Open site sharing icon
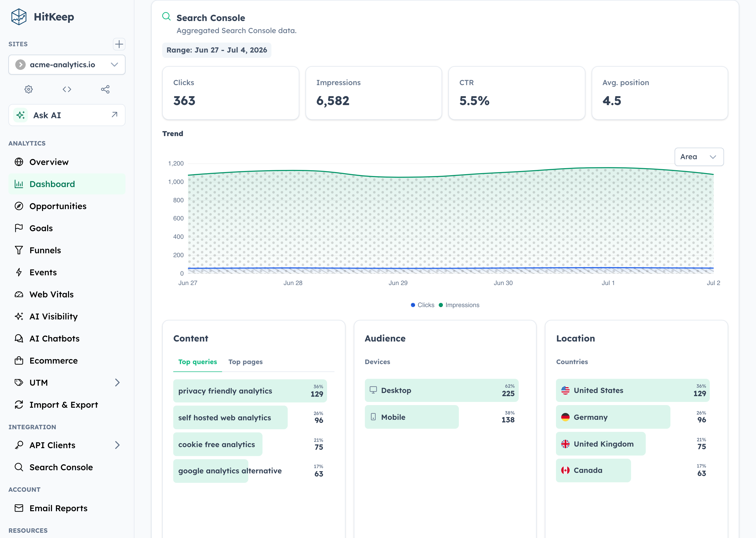Screen dimensions: 756x538 (105, 89)
